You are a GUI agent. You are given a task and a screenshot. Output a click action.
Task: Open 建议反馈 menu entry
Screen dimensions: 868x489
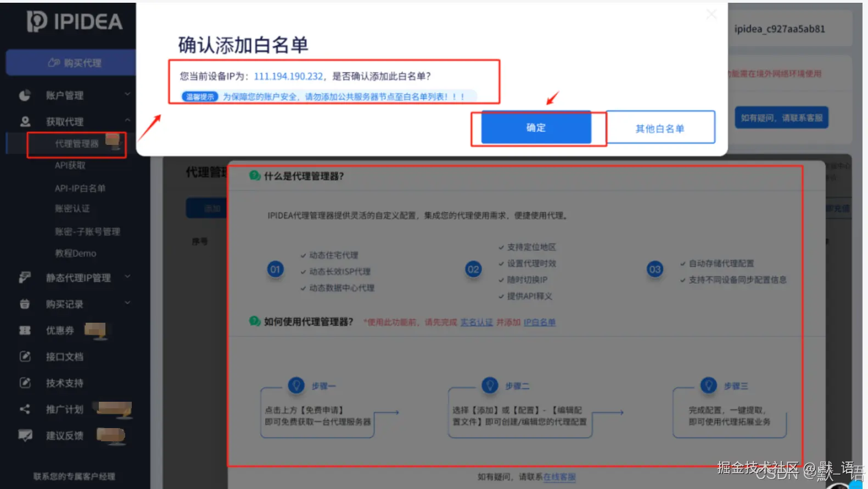(64, 436)
